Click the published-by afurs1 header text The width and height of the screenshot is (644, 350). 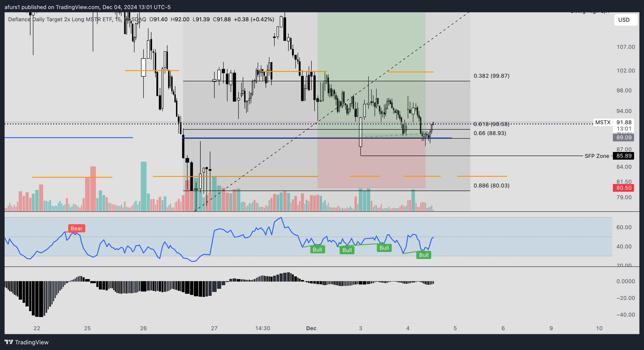(88, 7)
